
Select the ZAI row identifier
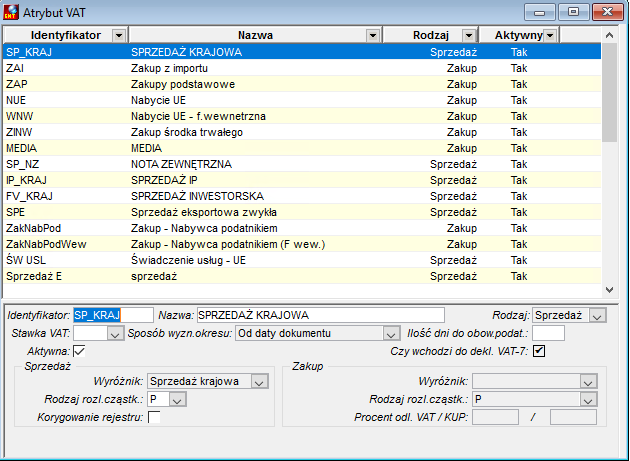pyautogui.click(x=15, y=68)
